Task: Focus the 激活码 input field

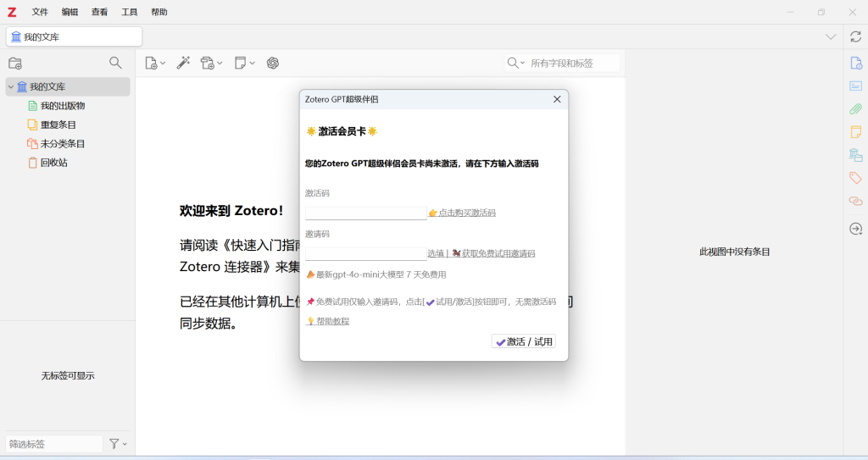Action: coord(366,213)
